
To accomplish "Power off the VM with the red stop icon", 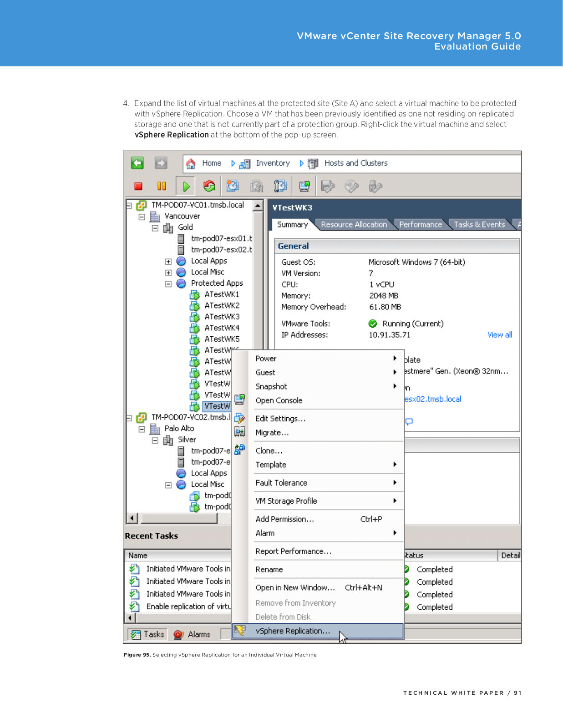I will (138, 186).
